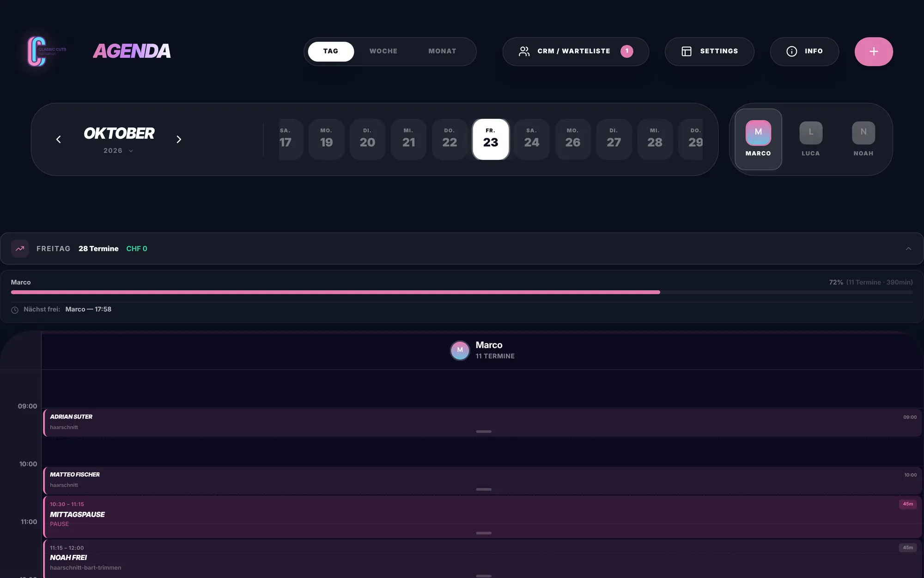Open CRM / Warteliste
Image resolution: width=924 pixels, height=578 pixels.
[x=576, y=51]
